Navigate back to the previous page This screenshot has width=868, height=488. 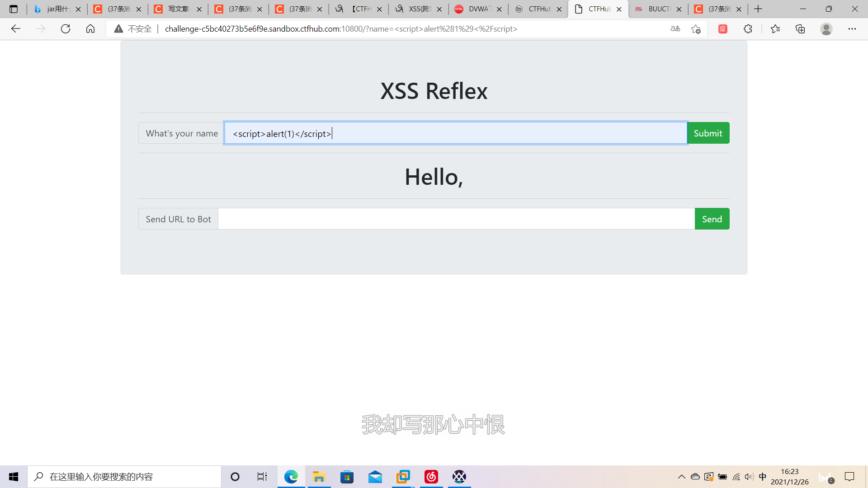[x=16, y=28]
